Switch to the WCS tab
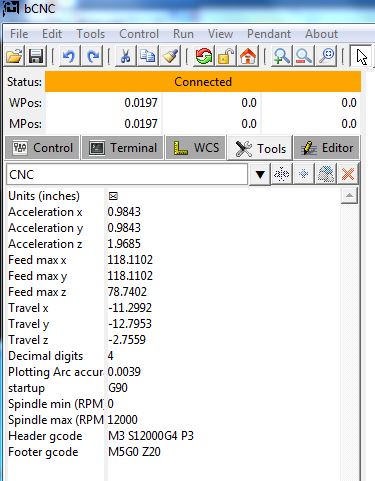Image resolution: width=375 pixels, height=481 pixels. click(x=196, y=148)
